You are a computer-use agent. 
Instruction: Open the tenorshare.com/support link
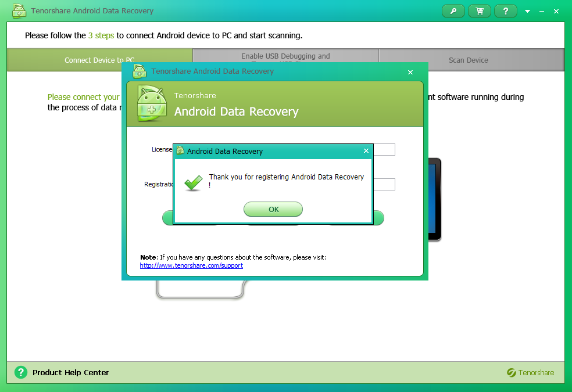191,265
